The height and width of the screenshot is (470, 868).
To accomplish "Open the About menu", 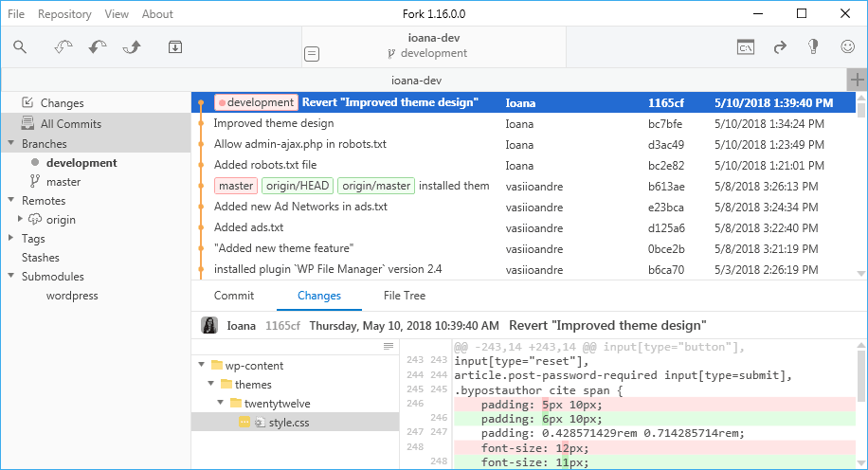I will tap(157, 14).
